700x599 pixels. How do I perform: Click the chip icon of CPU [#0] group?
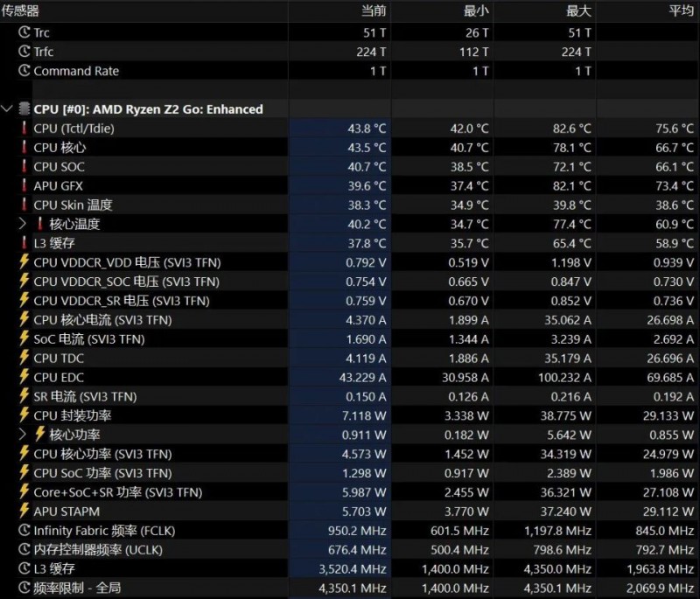pyautogui.click(x=24, y=109)
